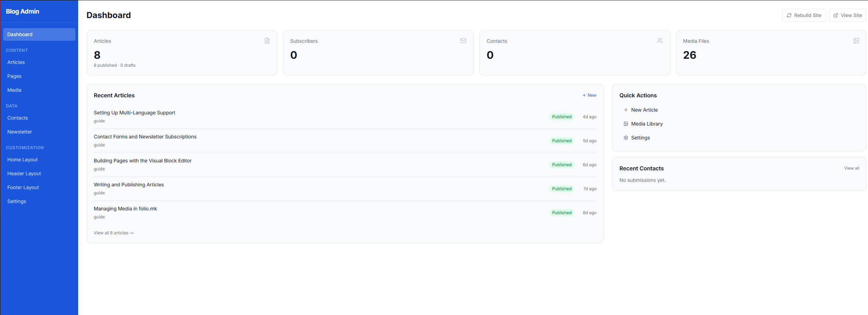Open Newsletter in the sidebar
This screenshot has width=868, height=315.
[39, 132]
